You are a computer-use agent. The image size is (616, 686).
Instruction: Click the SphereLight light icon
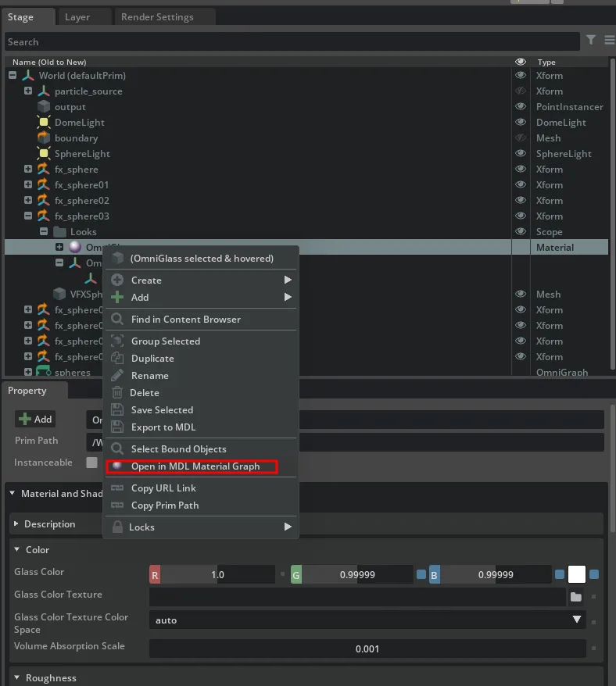click(43, 154)
